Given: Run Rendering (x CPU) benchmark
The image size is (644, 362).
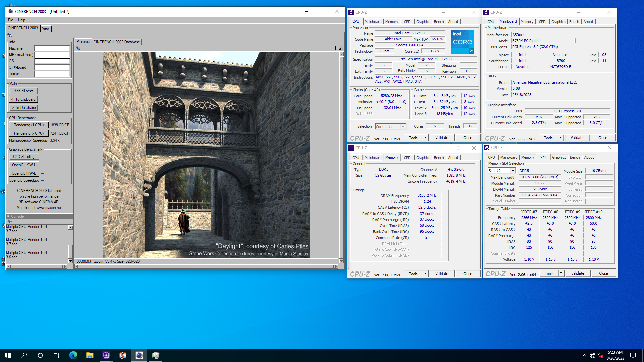Looking at the screenshot, I should pyautogui.click(x=29, y=133).
